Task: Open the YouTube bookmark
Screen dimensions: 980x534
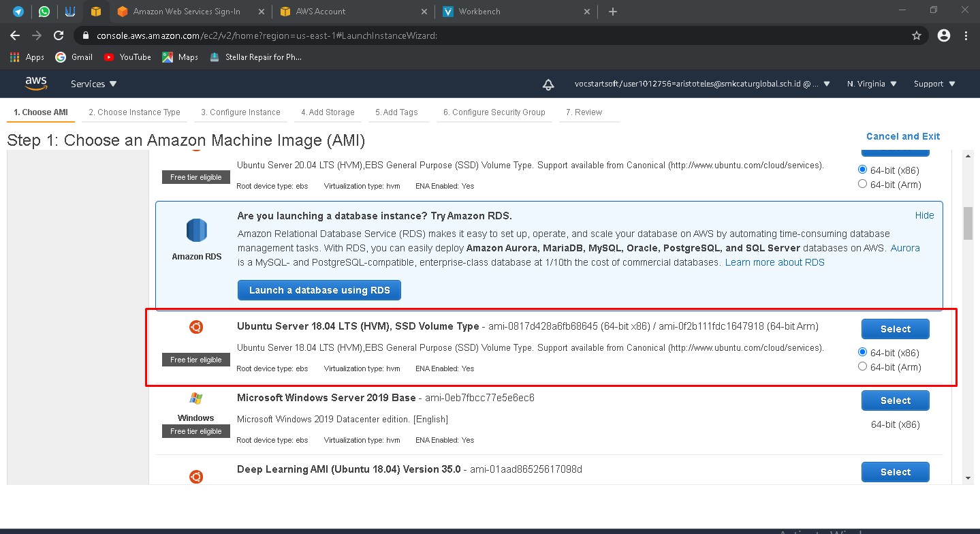Action: 127,57
